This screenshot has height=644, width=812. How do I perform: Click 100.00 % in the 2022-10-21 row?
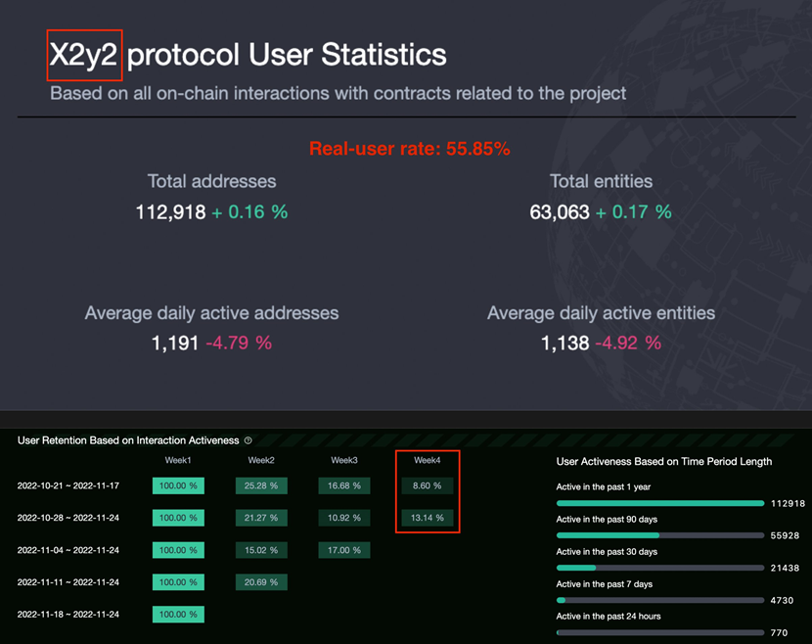point(178,486)
